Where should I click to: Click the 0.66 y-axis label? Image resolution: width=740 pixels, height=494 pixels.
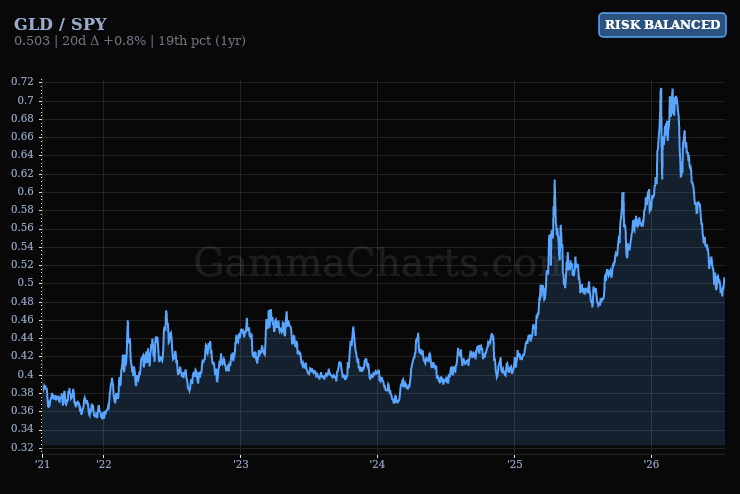click(23, 136)
